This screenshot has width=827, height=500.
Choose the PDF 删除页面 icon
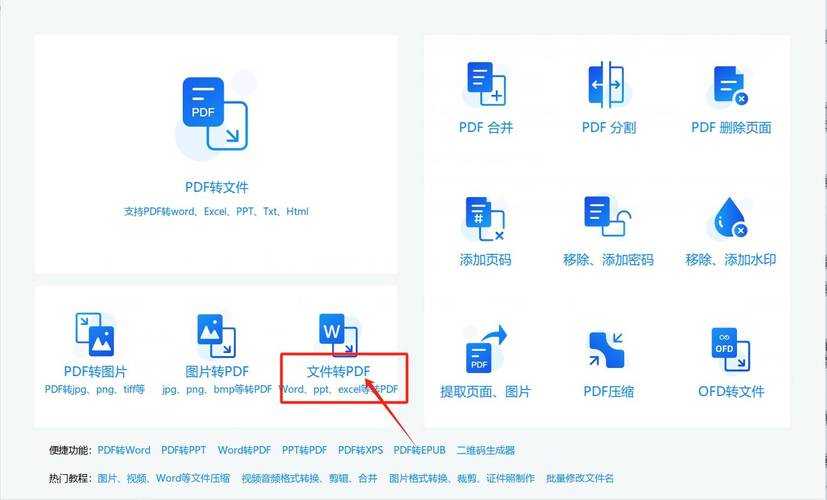730,85
